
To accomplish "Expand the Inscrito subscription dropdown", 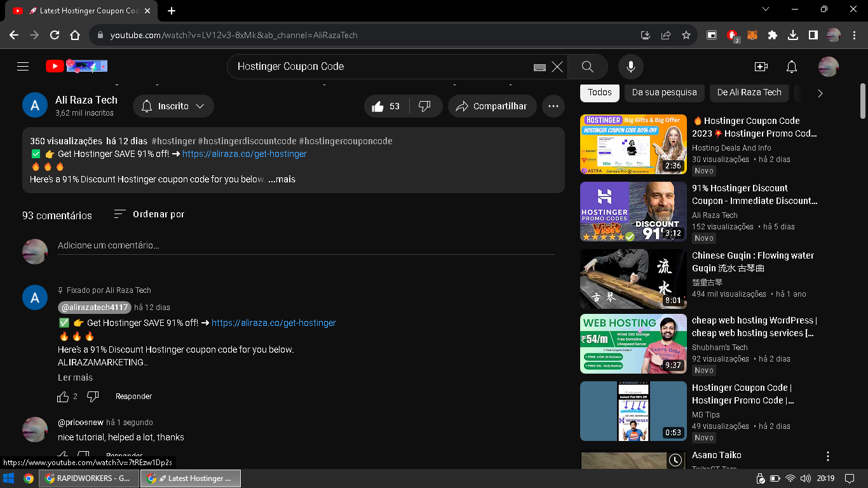I will [173, 106].
